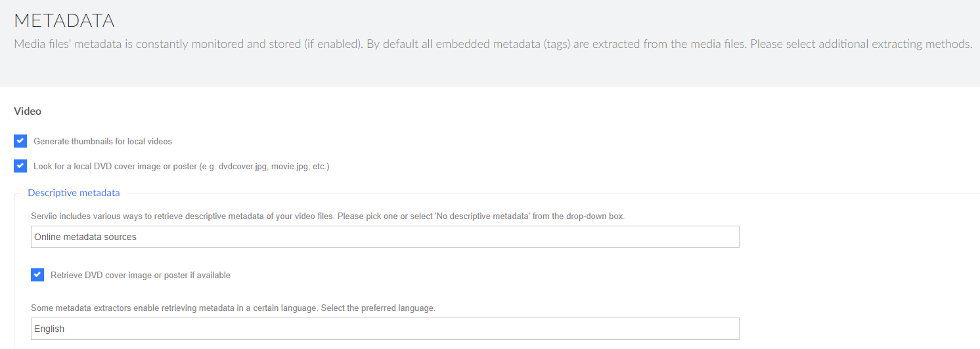The image size is (980, 349).
Task: Click 'Please select additional extracting methods' sentence
Action: click(x=860, y=45)
